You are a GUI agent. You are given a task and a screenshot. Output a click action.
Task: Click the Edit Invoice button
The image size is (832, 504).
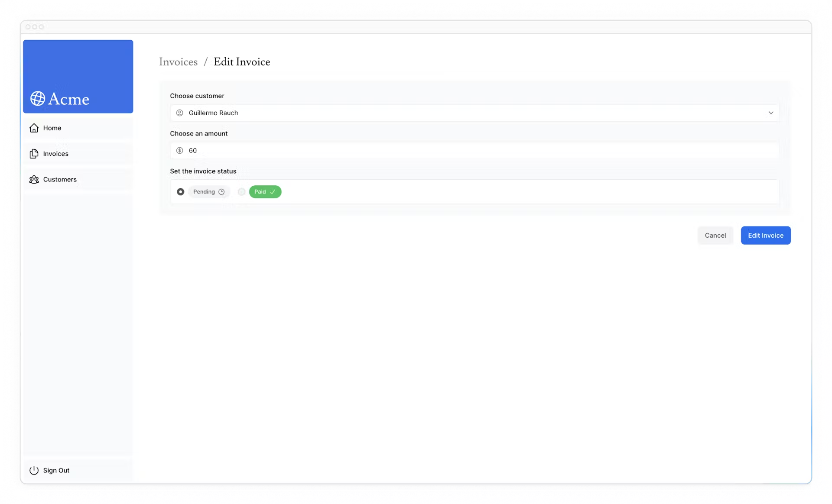click(765, 235)
